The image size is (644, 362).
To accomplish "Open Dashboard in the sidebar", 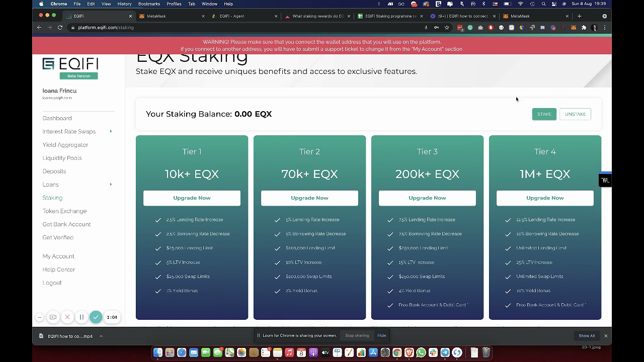I will pos(57,118).
